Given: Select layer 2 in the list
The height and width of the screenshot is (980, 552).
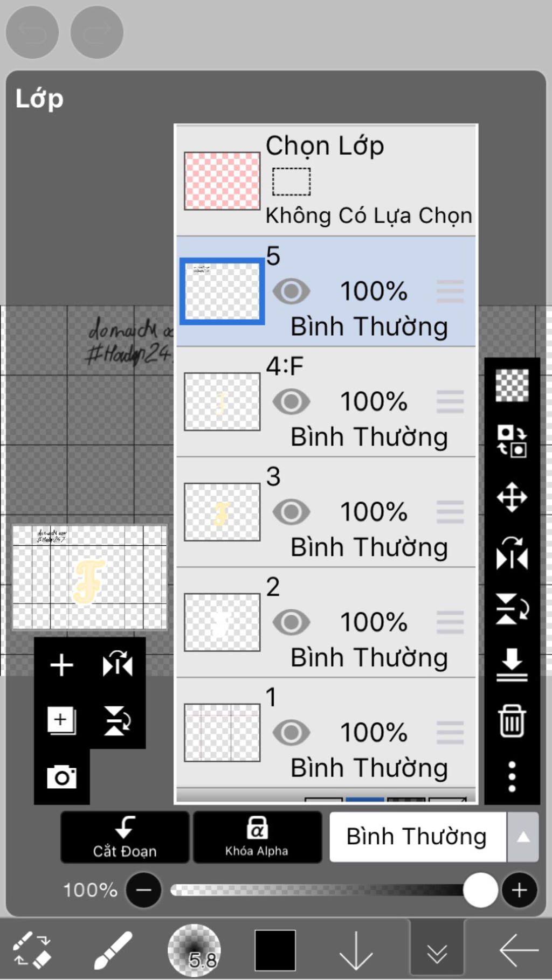Looking at the screenshot, I should pyautogui.click(x=326, y=623).
